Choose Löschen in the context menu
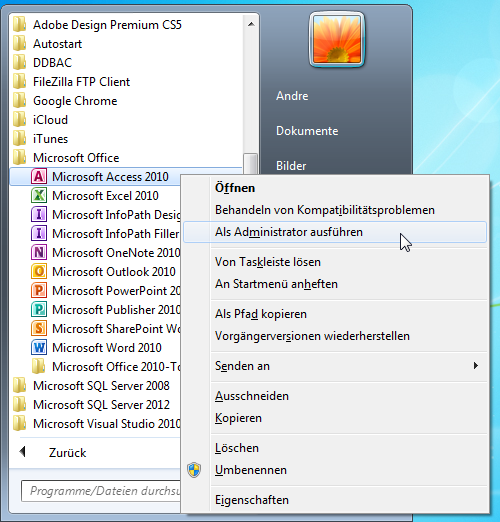Screen dimensions: 500x522 (335, 448)
